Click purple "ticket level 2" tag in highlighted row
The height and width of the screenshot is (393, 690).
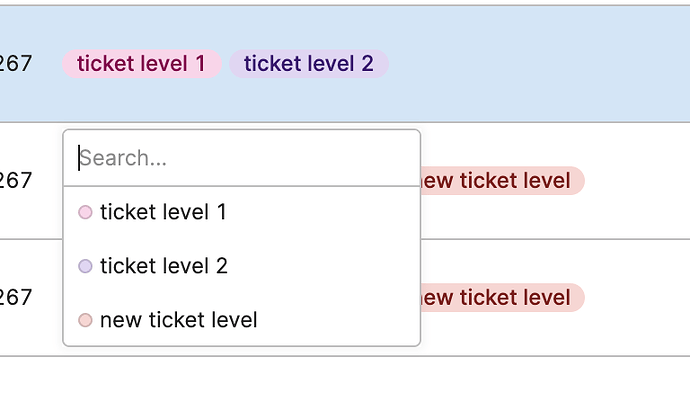(309, 64)
